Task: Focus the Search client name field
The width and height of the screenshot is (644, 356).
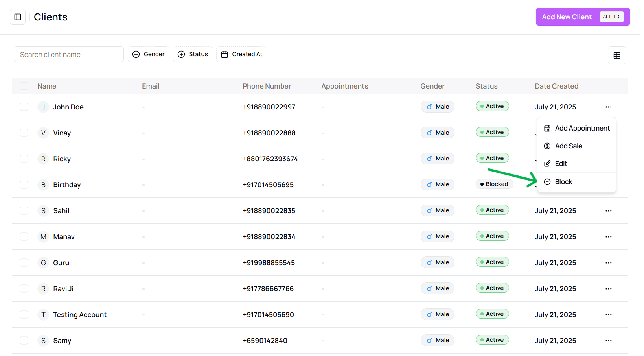Action: point(69,54)
